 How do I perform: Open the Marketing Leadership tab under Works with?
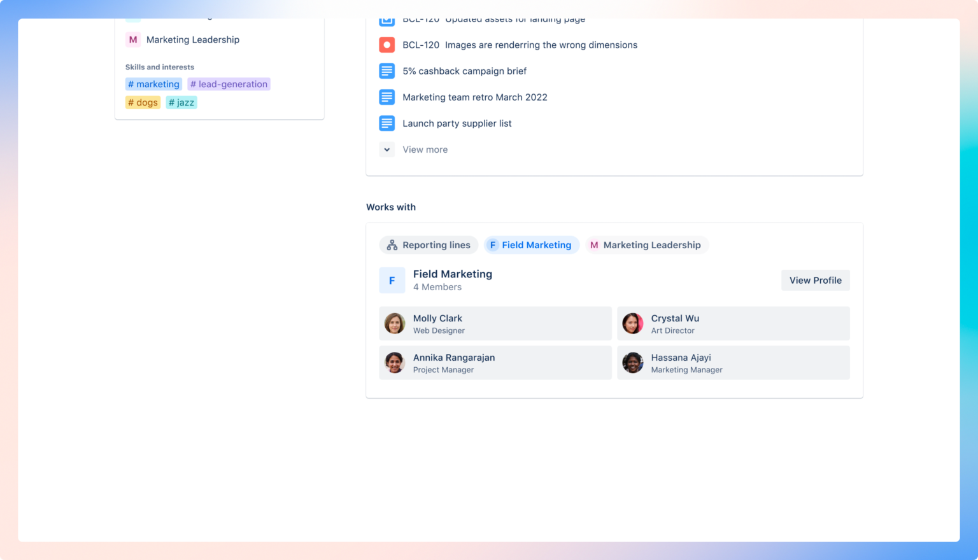(x=647, y=244)
